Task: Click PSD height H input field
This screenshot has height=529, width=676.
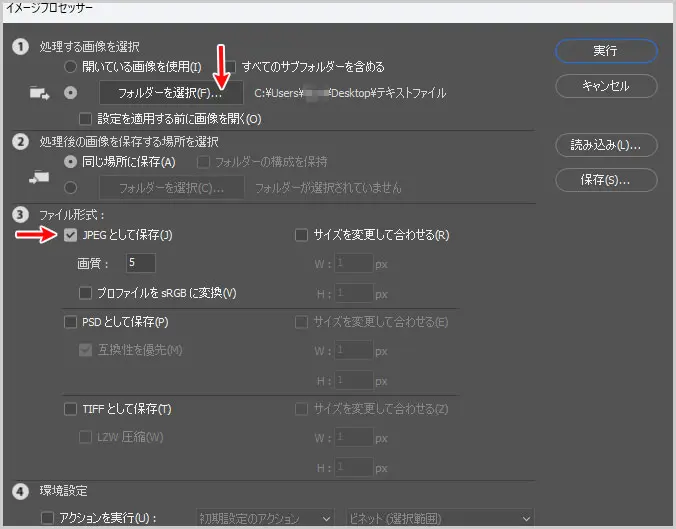Action: (354, 380)
